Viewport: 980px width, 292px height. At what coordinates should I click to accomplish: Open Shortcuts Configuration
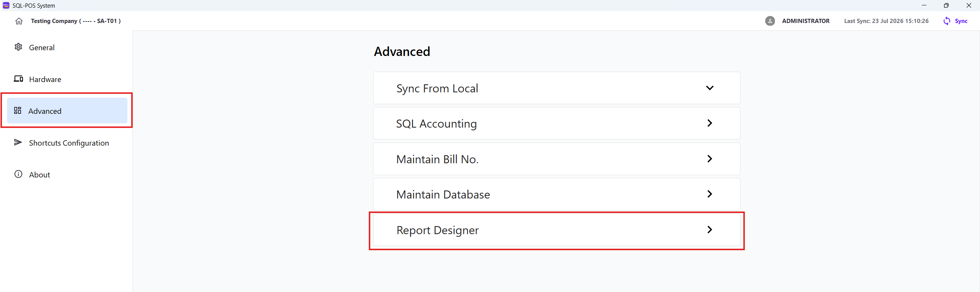(67, 143)
